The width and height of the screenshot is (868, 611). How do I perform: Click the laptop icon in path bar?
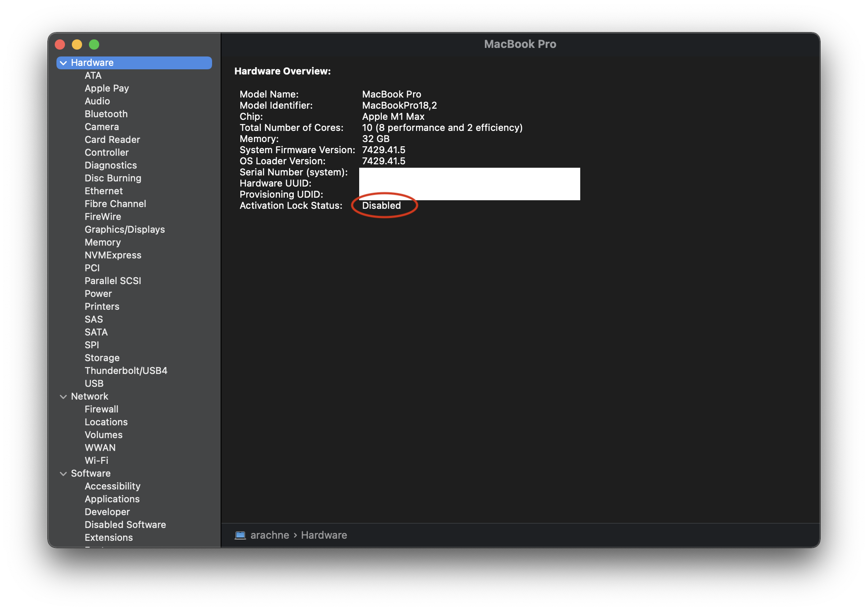(x=240, y=535)
